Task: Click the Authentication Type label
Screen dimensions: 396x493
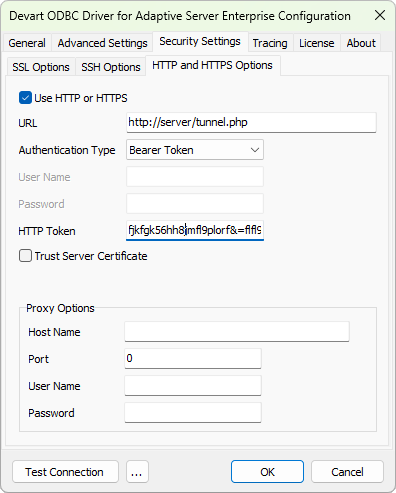Action: pos(67,150)
